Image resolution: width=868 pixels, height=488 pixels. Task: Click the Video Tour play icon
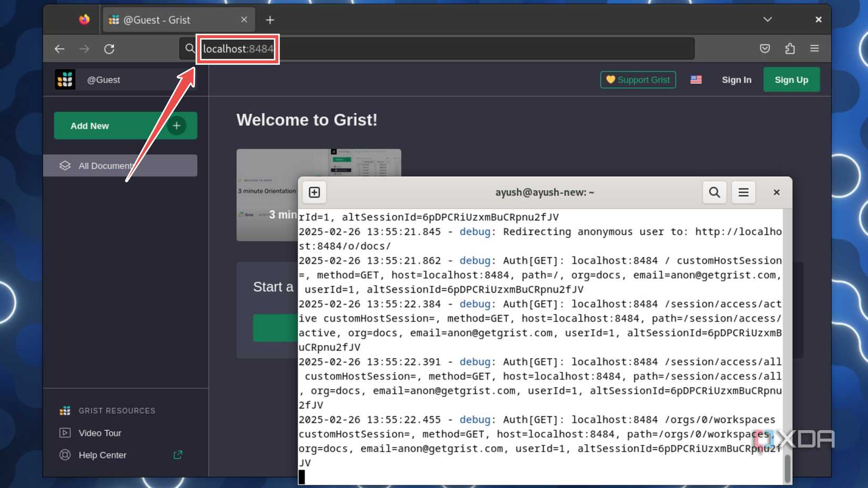pyautogui.click(x=65, y=433)
